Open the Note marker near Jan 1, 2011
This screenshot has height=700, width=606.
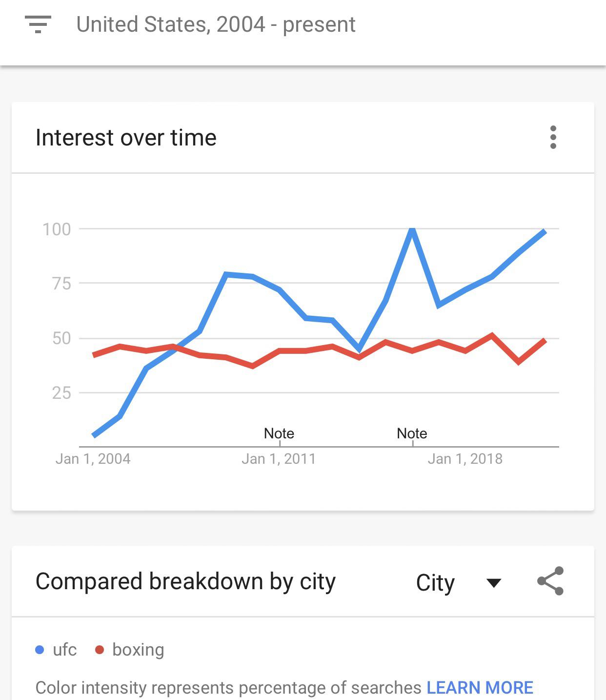(279, 433)
